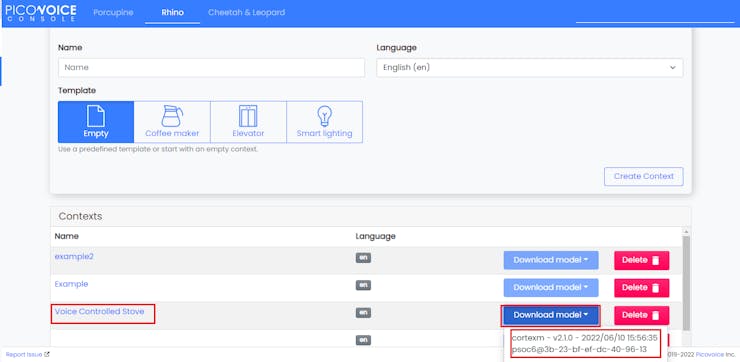Click the Report Issue link
This screenshot has height=362, width=740.
click(x=27, y=354)
